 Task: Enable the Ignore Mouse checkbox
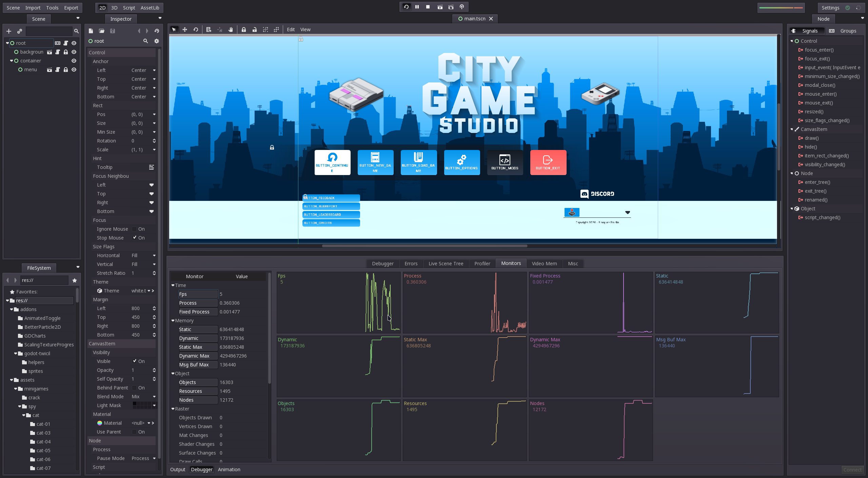point(135,229)
